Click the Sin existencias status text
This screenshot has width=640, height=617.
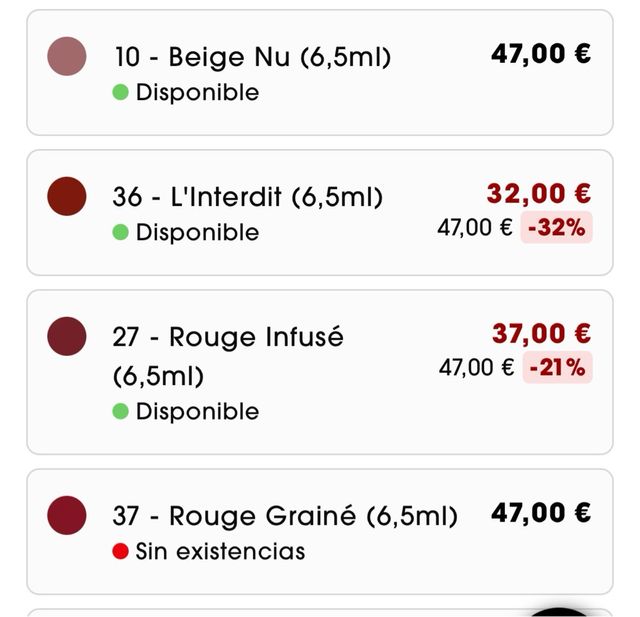(220, 551)
